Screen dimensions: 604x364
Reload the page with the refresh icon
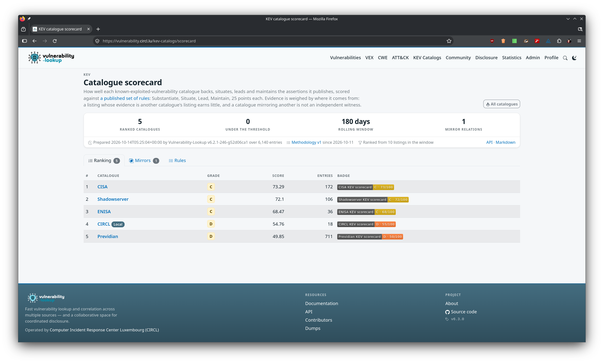click(55, 41)
